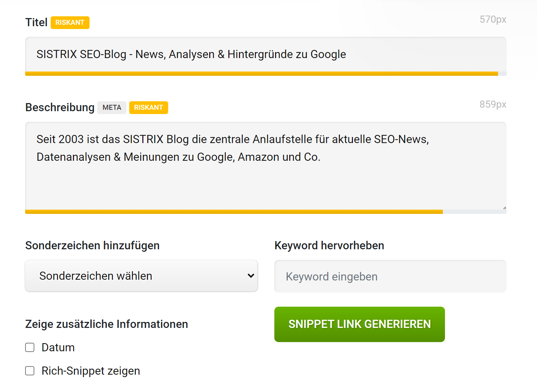Click the Rich-Snippet zeigen label text
This screenshot has width=537, height=392.
[x=91, y=371]
